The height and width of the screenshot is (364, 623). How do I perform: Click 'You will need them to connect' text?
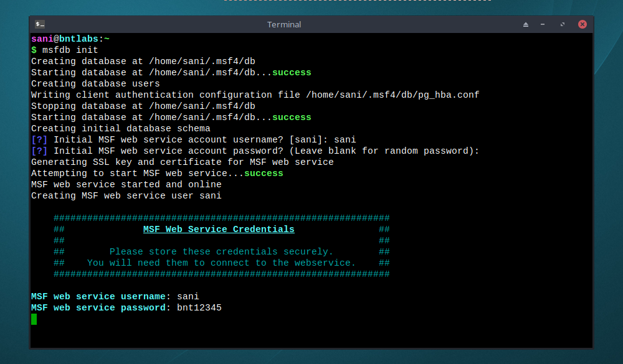221,263
